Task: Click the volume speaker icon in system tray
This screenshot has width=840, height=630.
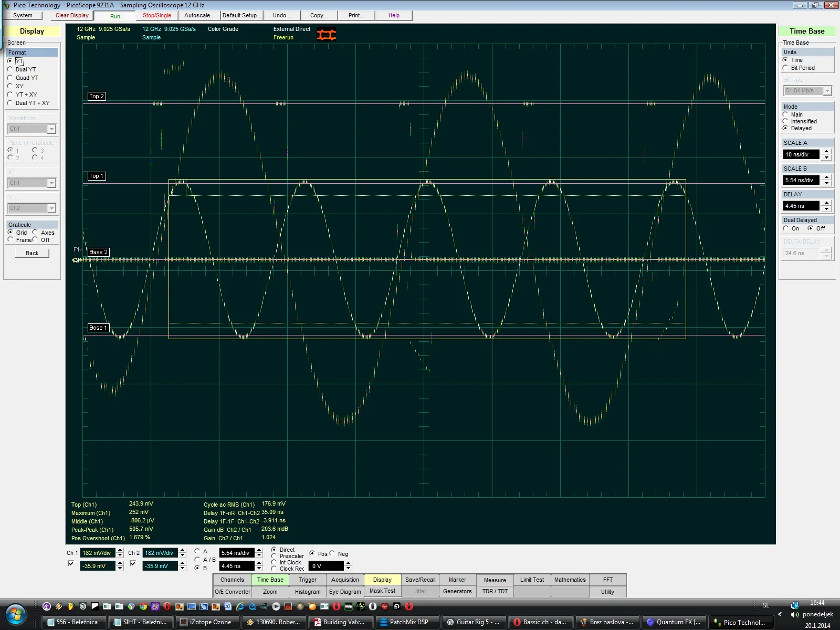Action: (795, 615)
